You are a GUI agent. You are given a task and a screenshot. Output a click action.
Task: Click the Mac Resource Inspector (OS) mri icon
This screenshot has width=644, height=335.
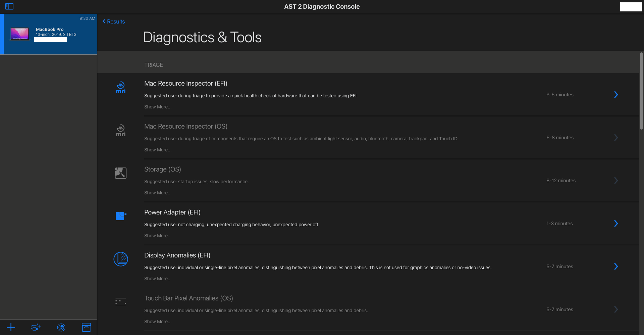pyautogui.click(x=120, y=130)
